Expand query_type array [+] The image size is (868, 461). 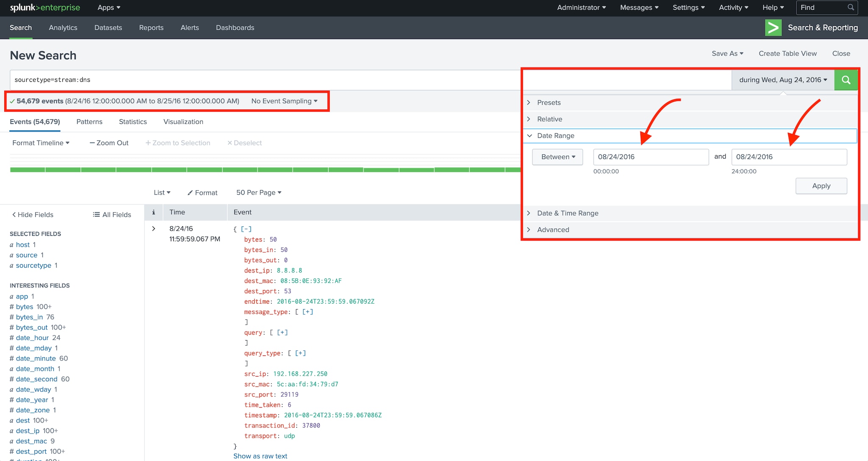300,353
